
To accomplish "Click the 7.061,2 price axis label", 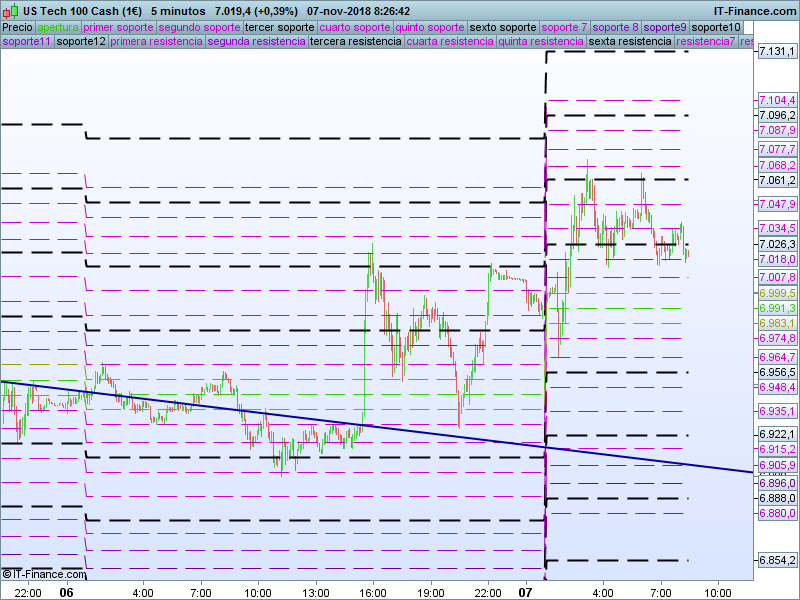I will 777,180.
